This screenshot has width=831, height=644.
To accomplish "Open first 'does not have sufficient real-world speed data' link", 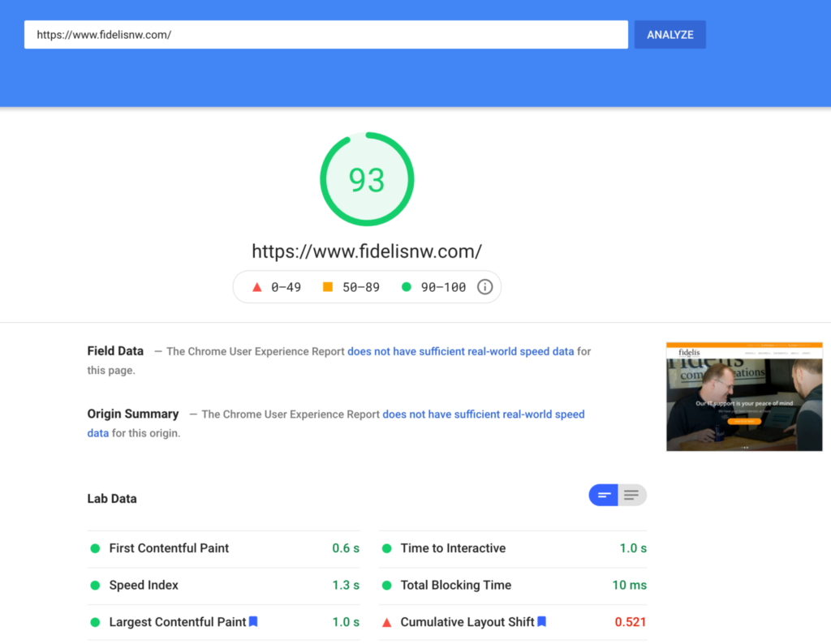I will (x=461, y=351).
